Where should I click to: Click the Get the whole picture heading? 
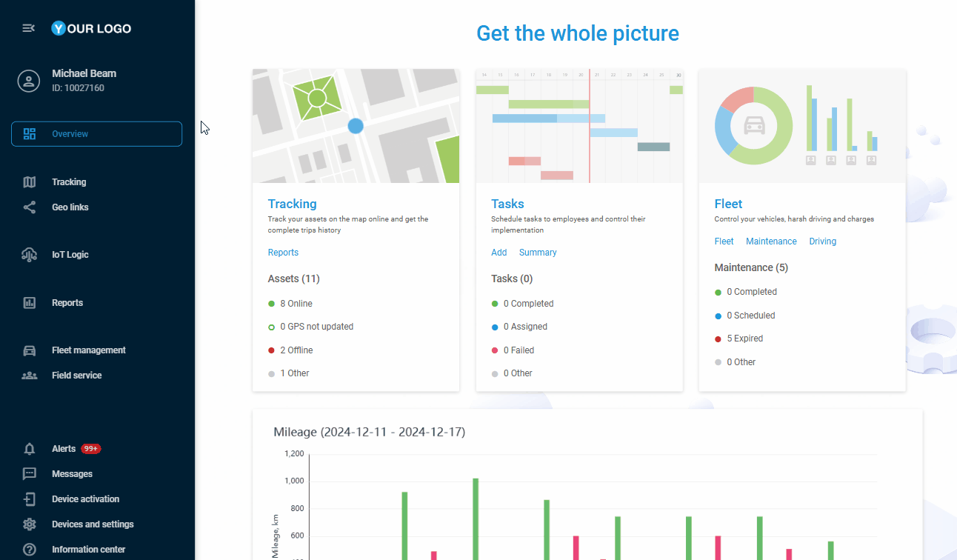[578, 33]
